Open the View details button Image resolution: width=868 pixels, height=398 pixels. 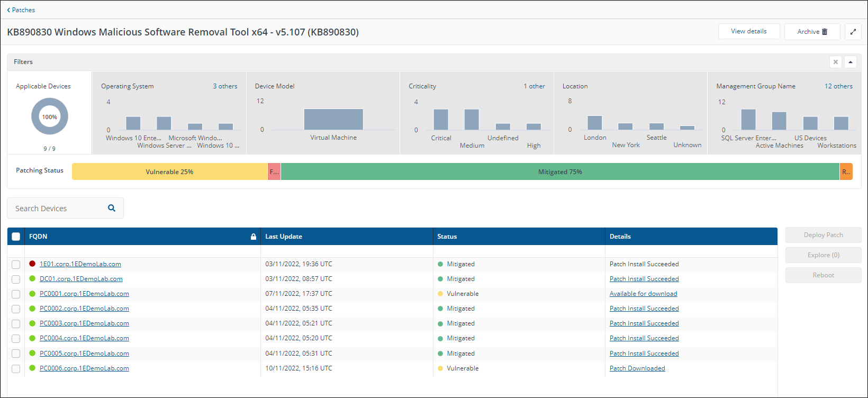click(748, 32)
